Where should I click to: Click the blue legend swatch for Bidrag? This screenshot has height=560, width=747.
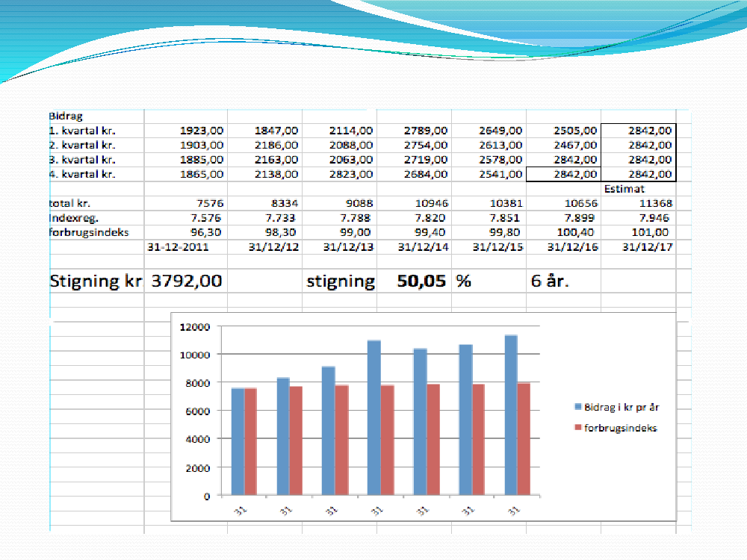tap(578, 408)
